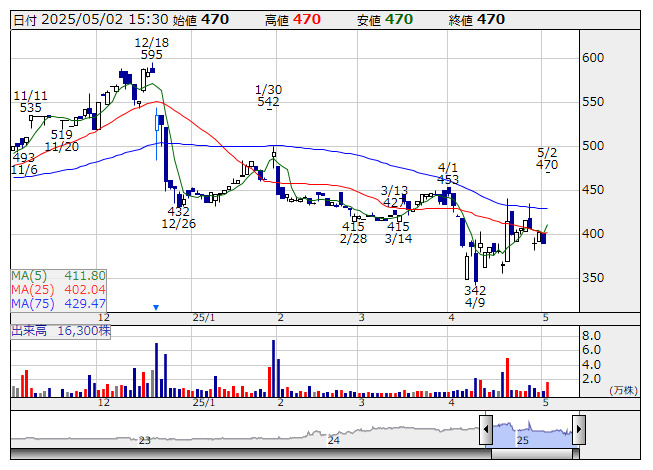Click the 11/11 535 price annotation
Screen dimensions: 653x470
click(x=30, y=102)
